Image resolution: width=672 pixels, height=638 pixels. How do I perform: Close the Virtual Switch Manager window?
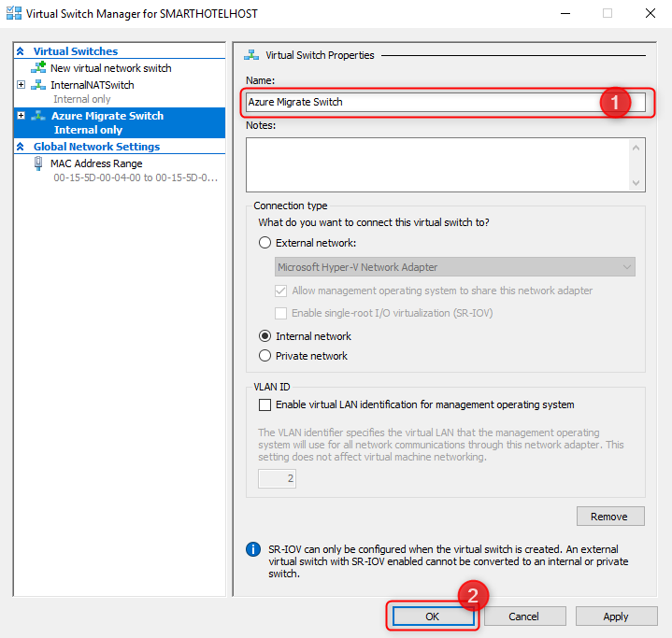click(651, 13)
